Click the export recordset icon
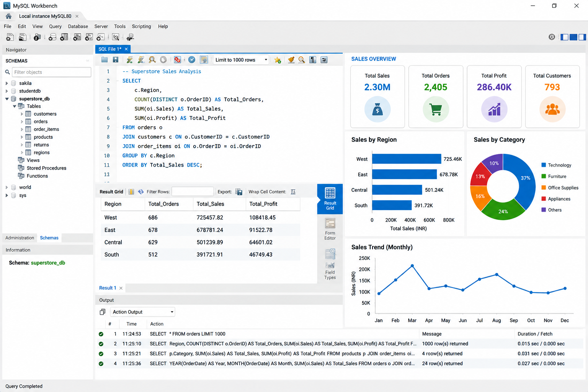588x392 pixels. 239,192
